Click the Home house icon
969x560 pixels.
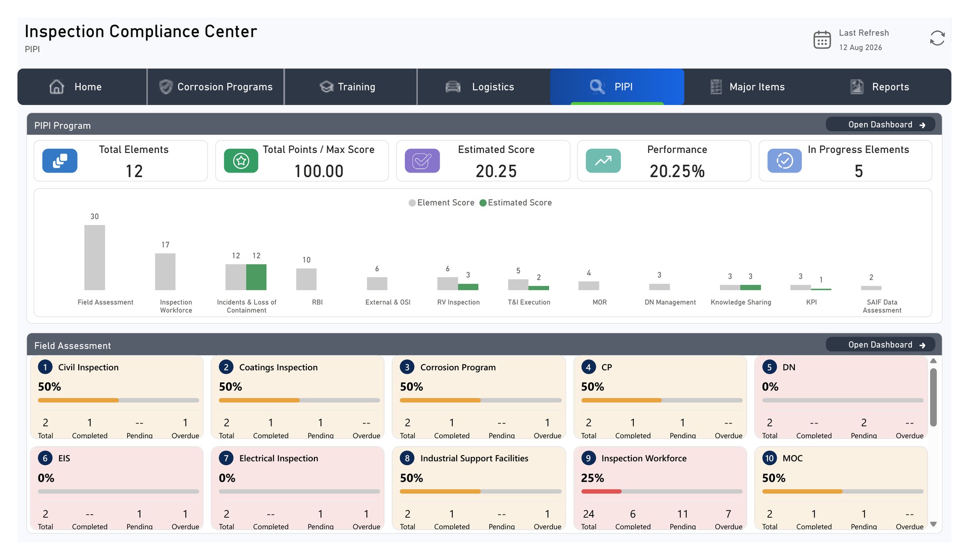(57, 87)
